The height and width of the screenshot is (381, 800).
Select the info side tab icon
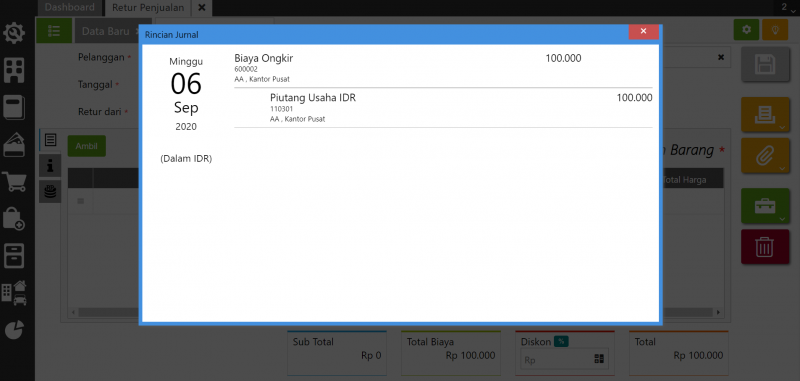50,166
